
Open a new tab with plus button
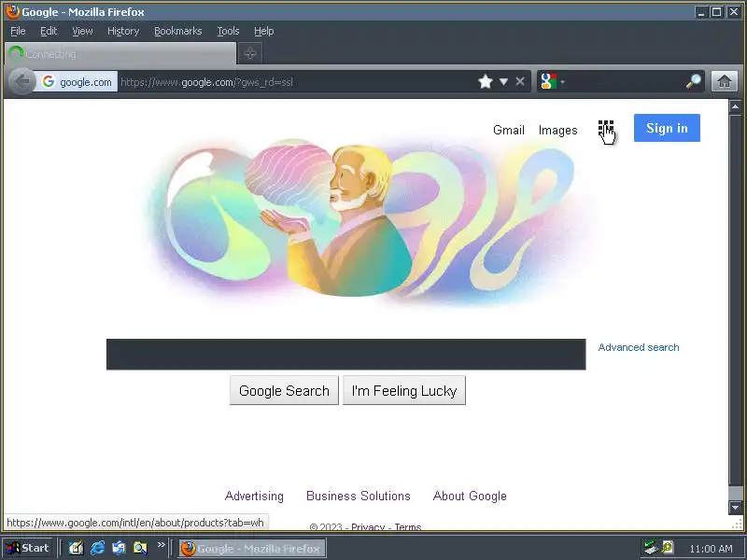click(x=250, y=53)
